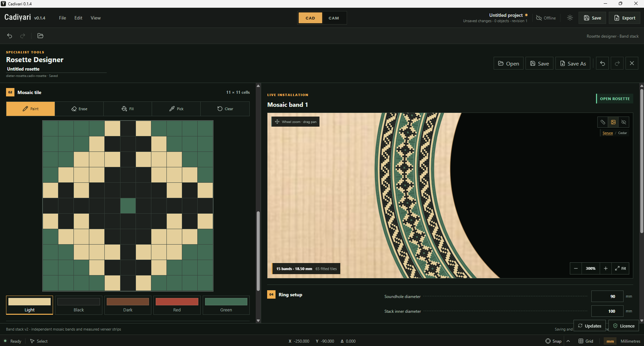Click Save As for the rosette
Image resolution: width=644 pixels, height=346 pixels.
coord(573,63)
